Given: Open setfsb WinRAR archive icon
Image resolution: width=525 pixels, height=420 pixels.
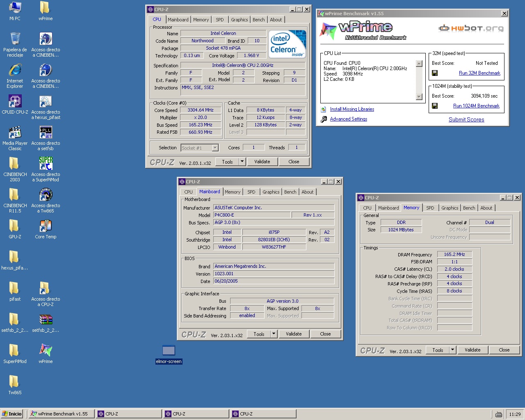Looking at the screenshot, I should [46, 322].
